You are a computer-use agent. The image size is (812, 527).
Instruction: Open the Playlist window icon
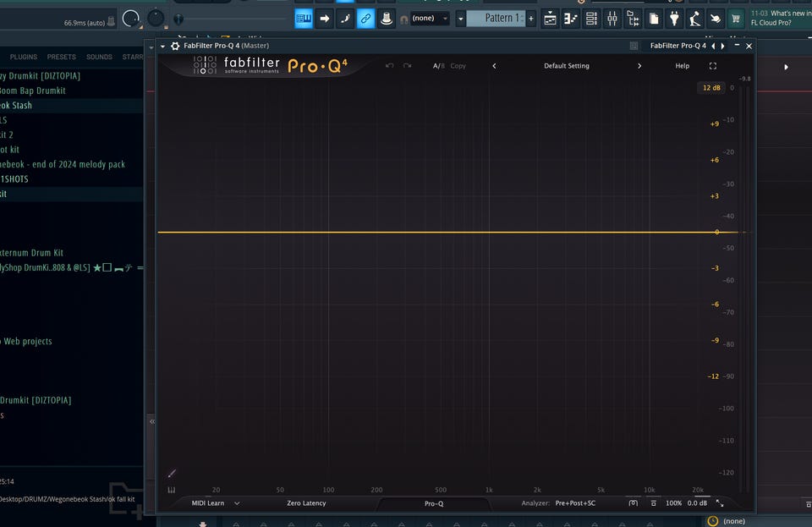click(550, 19)
